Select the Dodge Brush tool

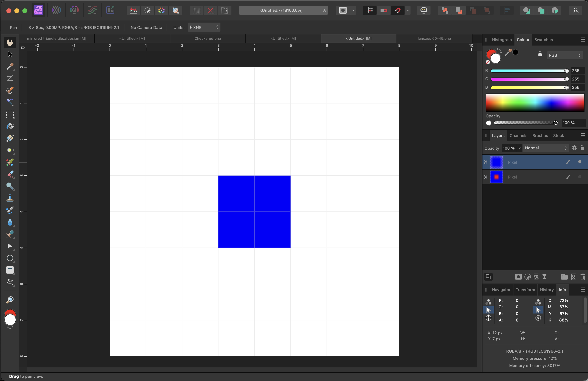pos(10,186)
